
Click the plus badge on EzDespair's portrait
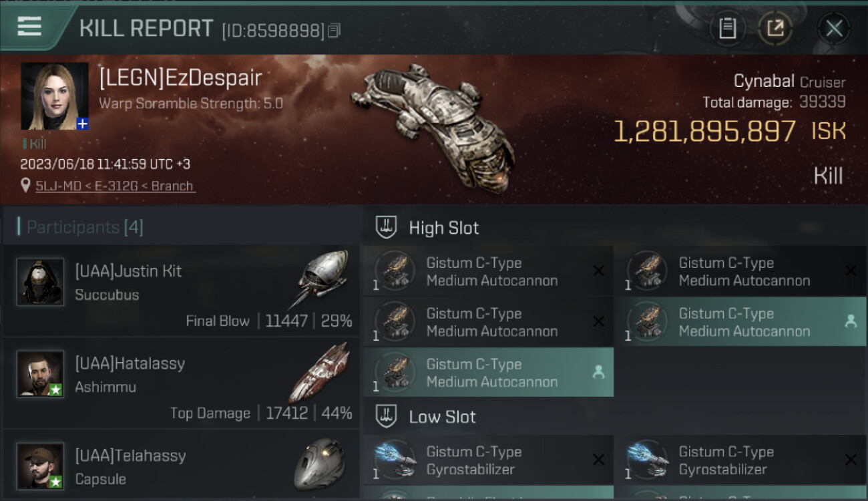point(82,124)
